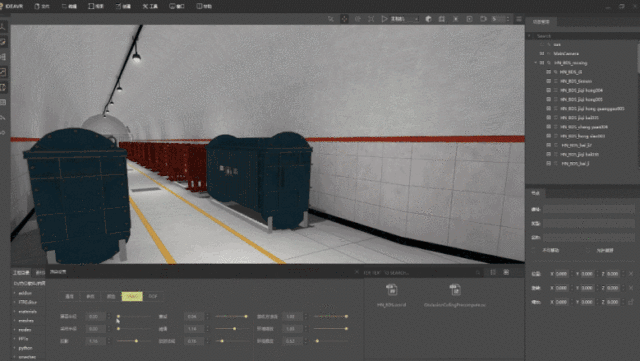640x361 pixels.
Task: Switch asset browser to list view icon
Action: [493, 272]
